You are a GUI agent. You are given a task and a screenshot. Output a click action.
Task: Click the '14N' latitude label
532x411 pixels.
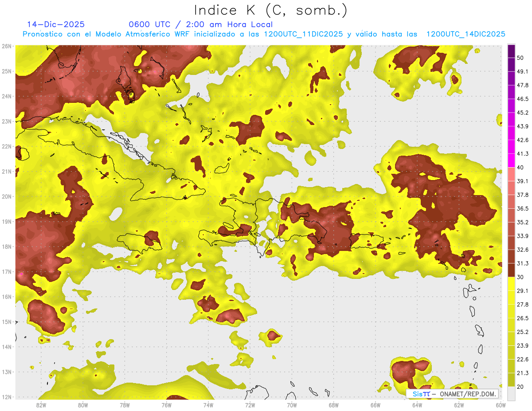(7, 347)
